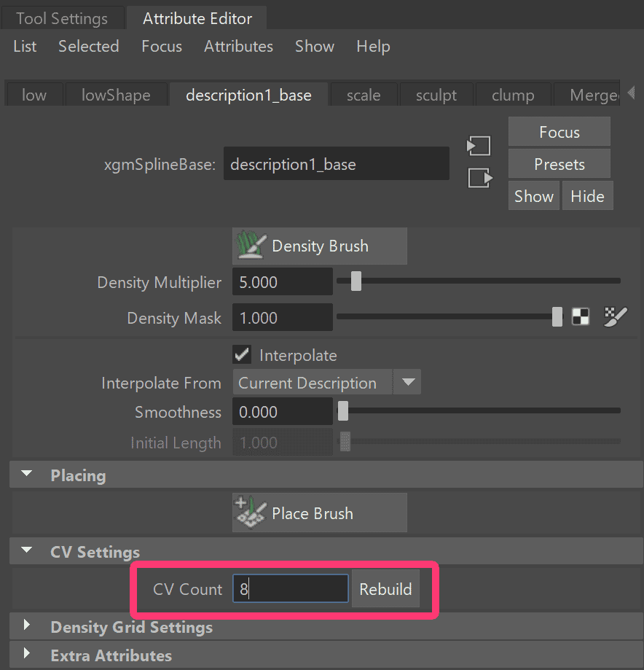Switch to the clump node tab
Image resolution: width=644 pixels, height=670 pixels.
coord(513,95)
